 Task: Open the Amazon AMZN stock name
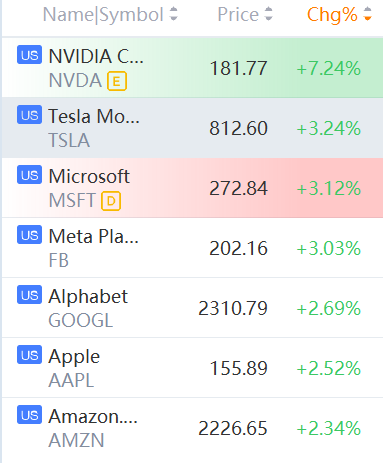(x=93, y=416)
